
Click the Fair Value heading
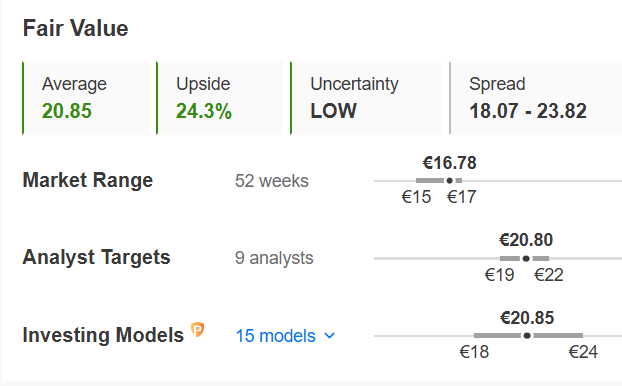pyautogui.click(x=75, y=29)
